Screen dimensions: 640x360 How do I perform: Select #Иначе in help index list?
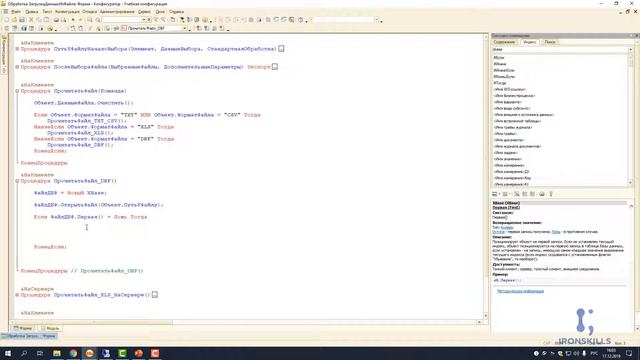(x=500, y=64)
